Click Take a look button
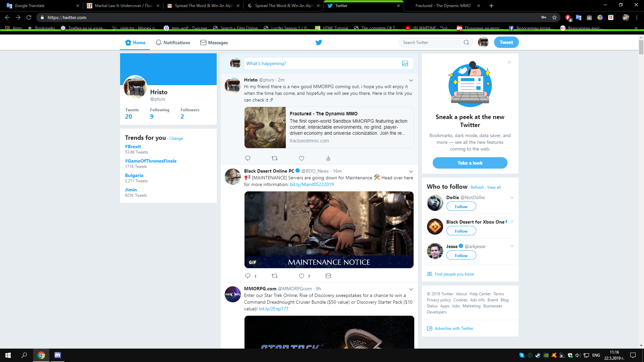Image resolution: width=644 pixels, height=362 pixels. (470, 163)
